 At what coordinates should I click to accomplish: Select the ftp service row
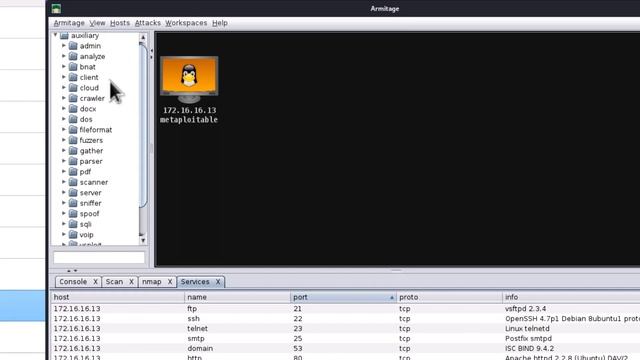click(x=345, y=309)
